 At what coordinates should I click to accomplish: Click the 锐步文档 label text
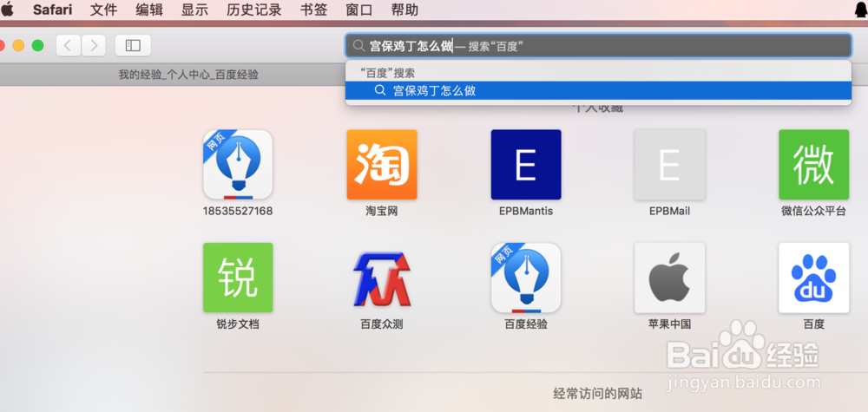238,324
